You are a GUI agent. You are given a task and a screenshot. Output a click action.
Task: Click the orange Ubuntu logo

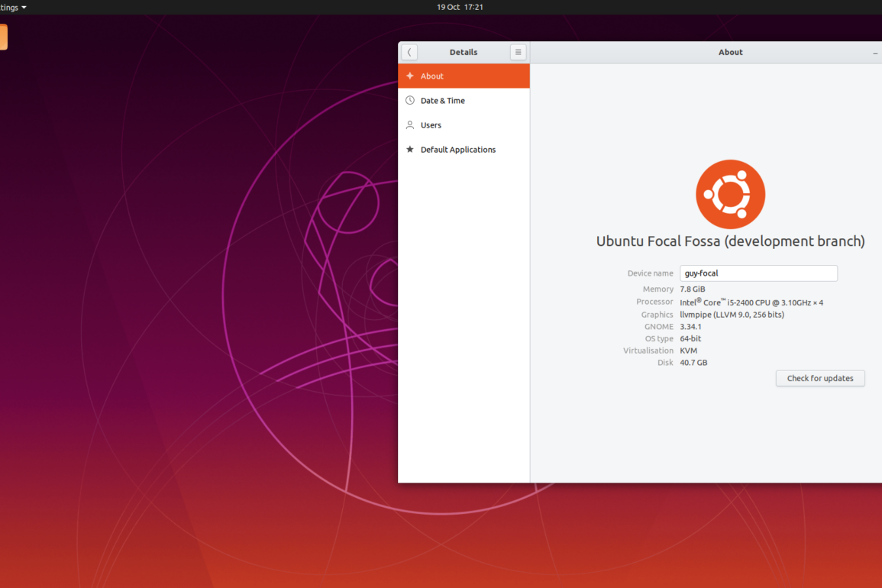click(x=730, y=194)
